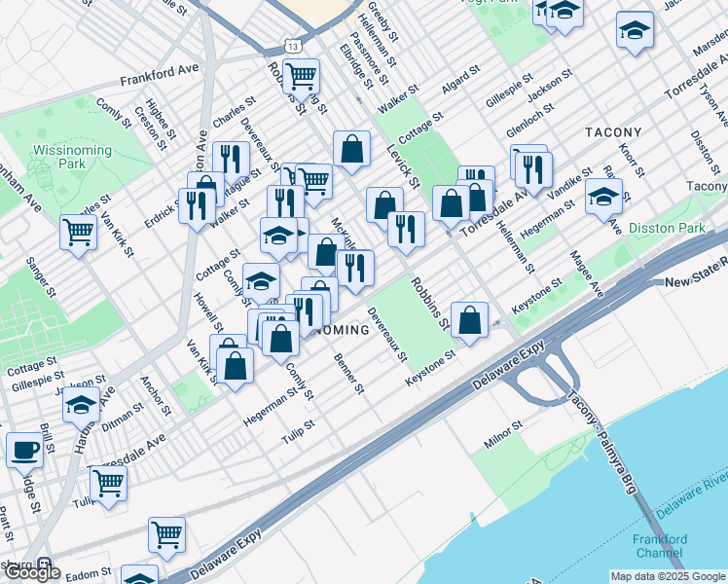This screenshot has height=584, width=728.
Task: Click the Frankford Channel label
Action: pyautogui.click(x=659, y=546)
